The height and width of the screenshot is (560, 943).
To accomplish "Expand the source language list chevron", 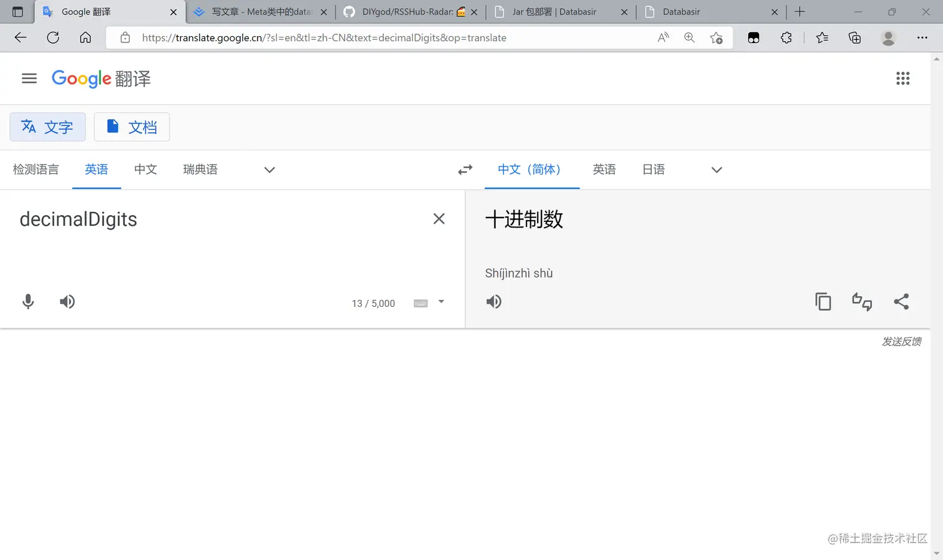I will [x=269, y=170].
